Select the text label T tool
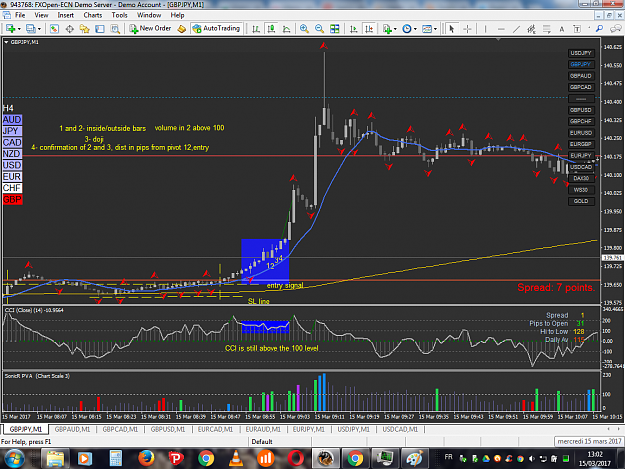 (x=577, y=29)
